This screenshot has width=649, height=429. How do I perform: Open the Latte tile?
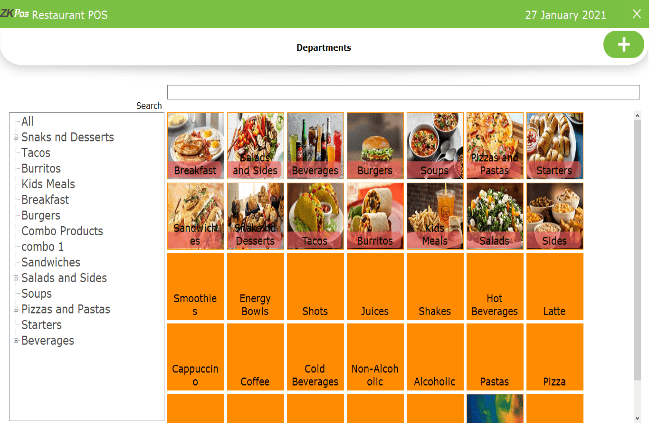[555, 287]
